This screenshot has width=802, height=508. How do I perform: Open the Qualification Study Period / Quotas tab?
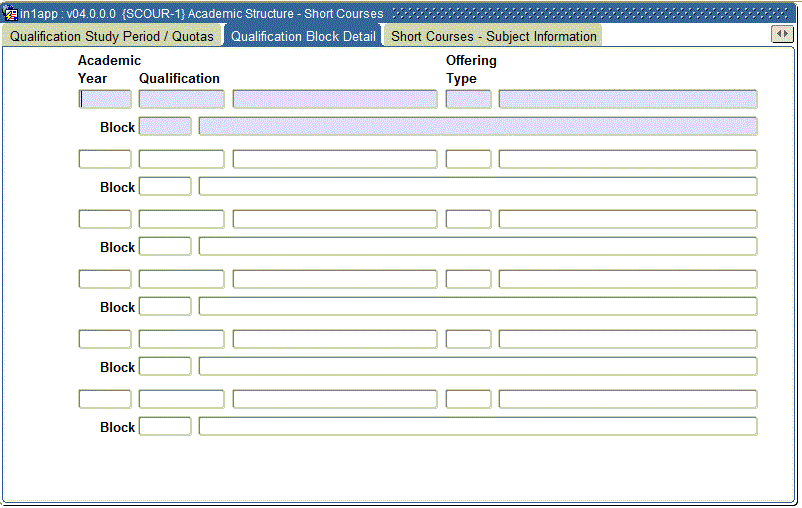pyautogui.click(x=112, y=36)
